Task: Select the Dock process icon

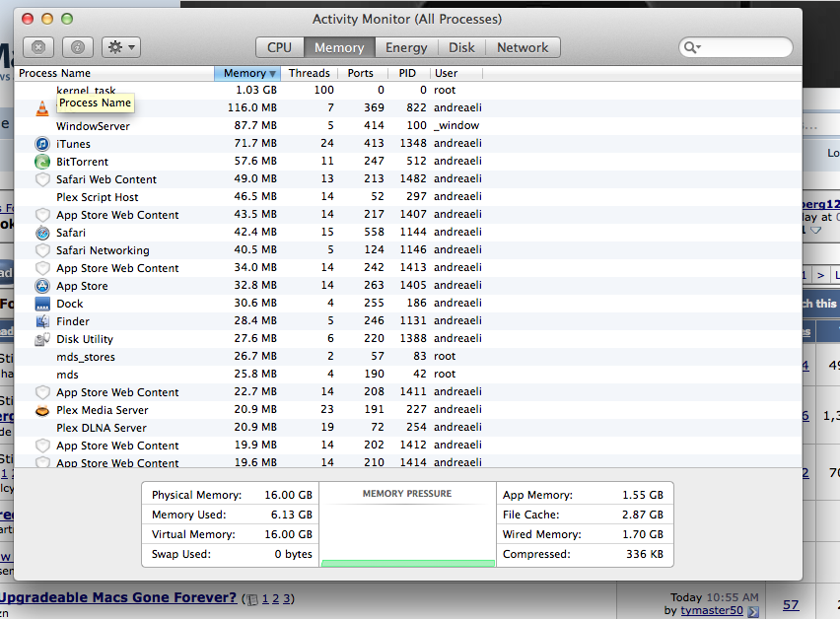Action: pos(42,304)
